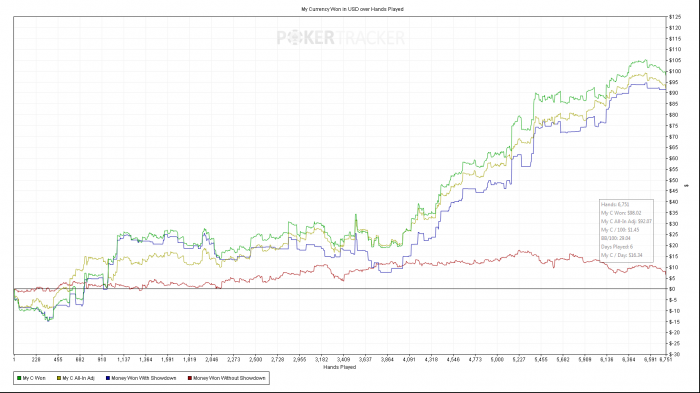Image resolution: width=700 pixels, height=393 pixels.
Task: Select Money Won With Showdown legend label
Action: click(144, 378)
